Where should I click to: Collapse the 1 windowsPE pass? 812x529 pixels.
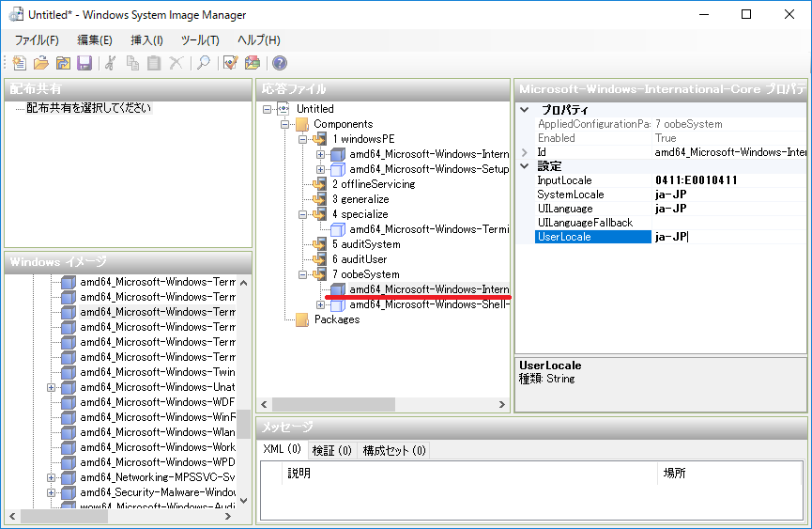pyautogui.click(x=303, y=139)
